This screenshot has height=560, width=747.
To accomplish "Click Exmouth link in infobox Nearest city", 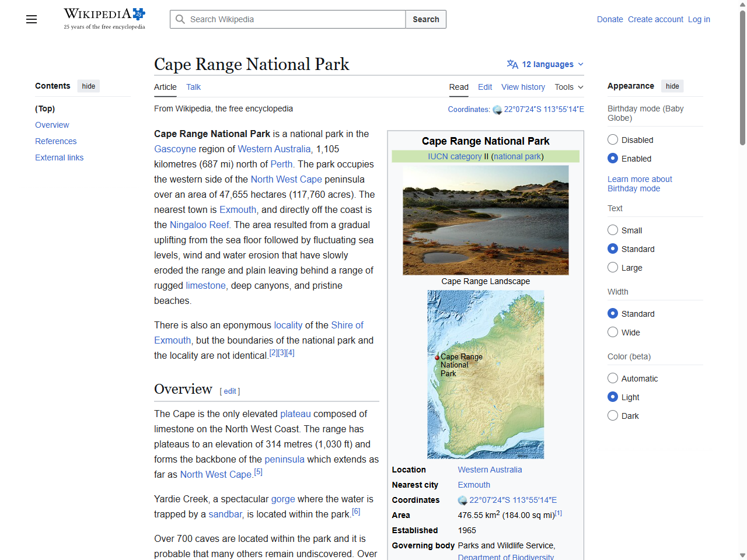I will [474, 485].
